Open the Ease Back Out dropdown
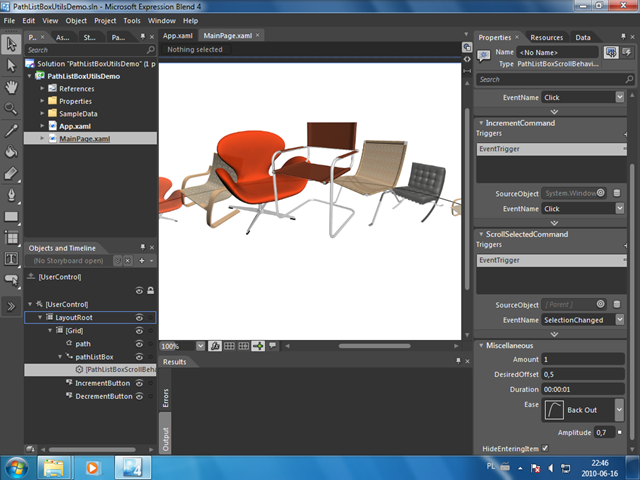Screen dimensions: 640x480 [x=620, y=410]
